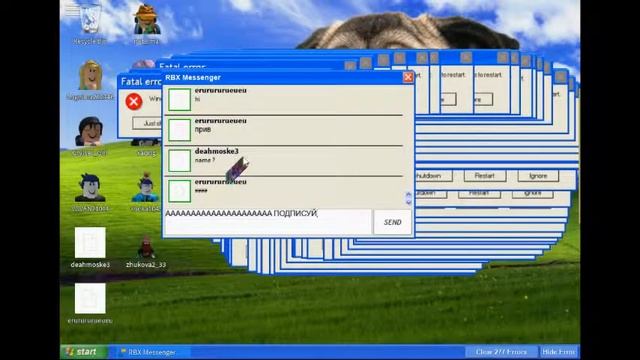
Task: Click the chat scrollbar down arrow
Action: (x=408, y=202)
